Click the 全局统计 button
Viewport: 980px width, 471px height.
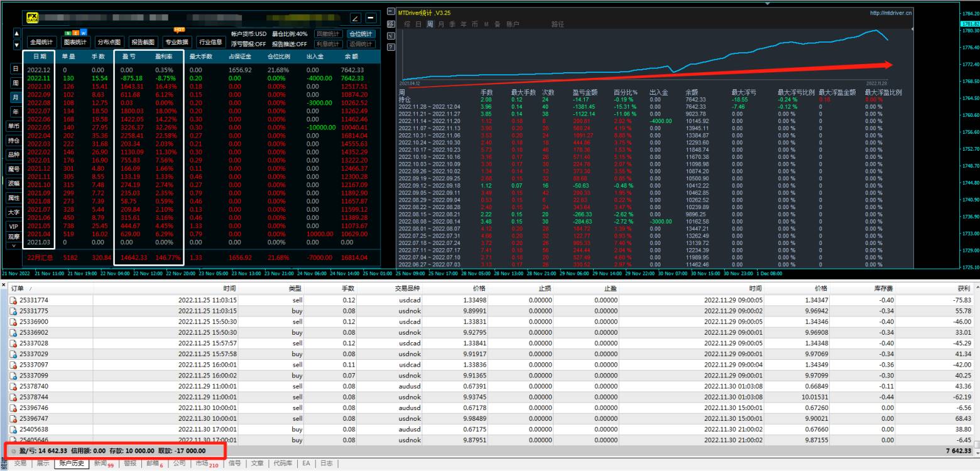41,42
